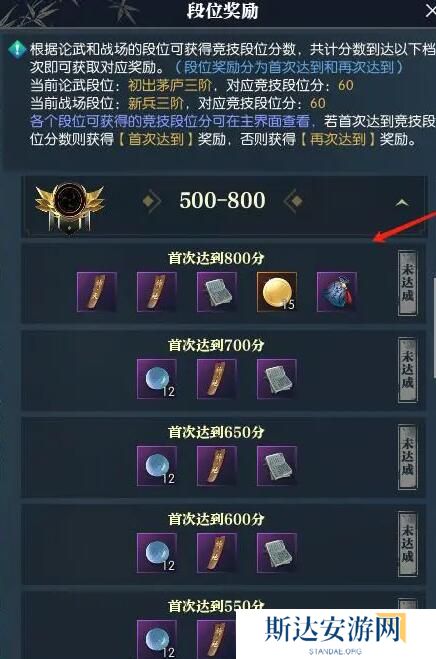Click the right diamond arrow beside 500-800

click(x=293, y=201)
